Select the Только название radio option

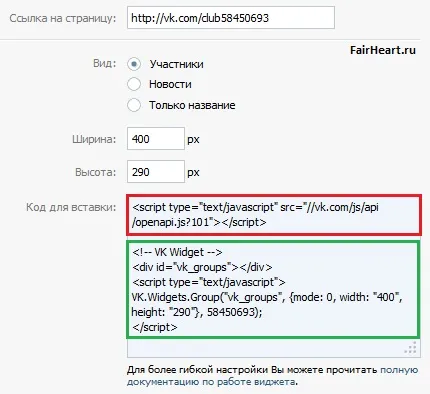click(134, 105)
